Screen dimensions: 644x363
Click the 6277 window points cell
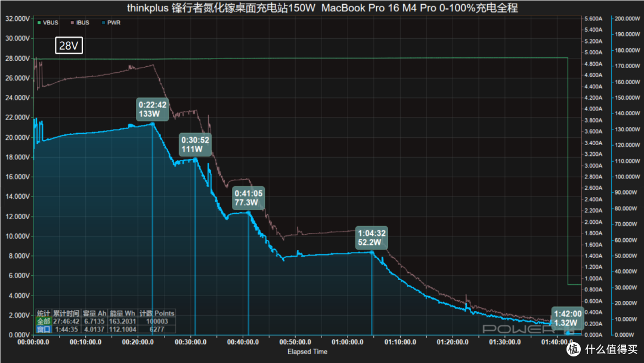[157, 330]
